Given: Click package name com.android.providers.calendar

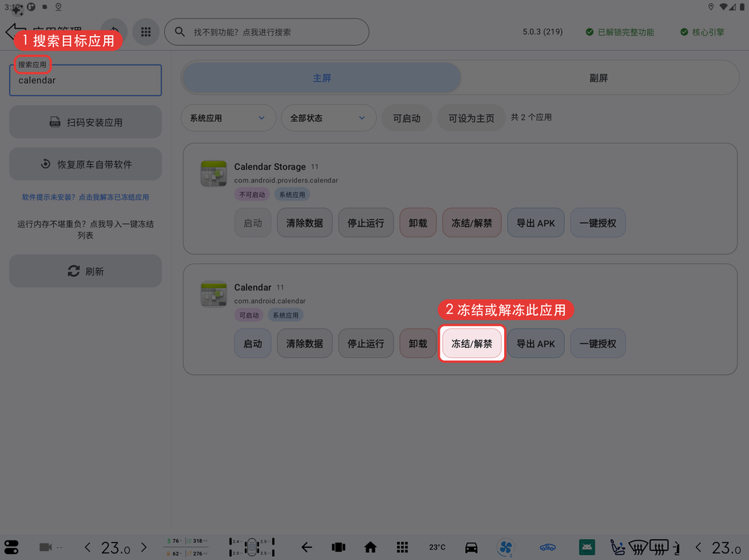Looking at the screenshot, I should point(286,180).
